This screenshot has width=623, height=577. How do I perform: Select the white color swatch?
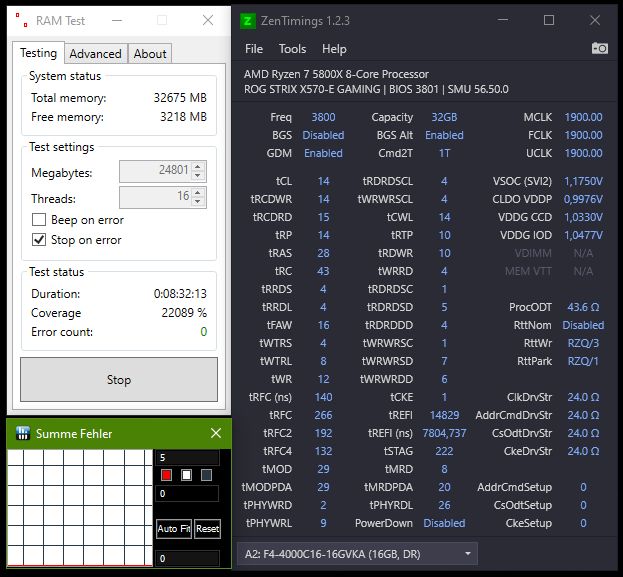(186, 475)
